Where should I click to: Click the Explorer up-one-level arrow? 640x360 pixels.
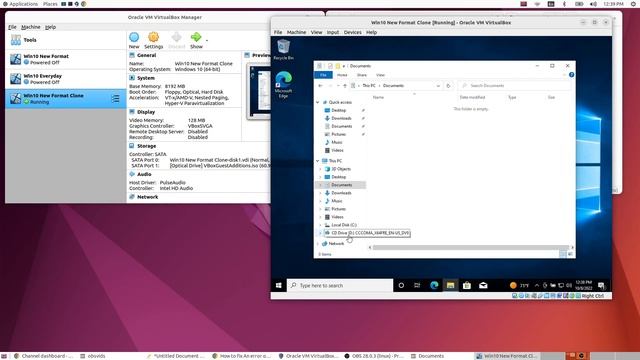pos(345,86)
